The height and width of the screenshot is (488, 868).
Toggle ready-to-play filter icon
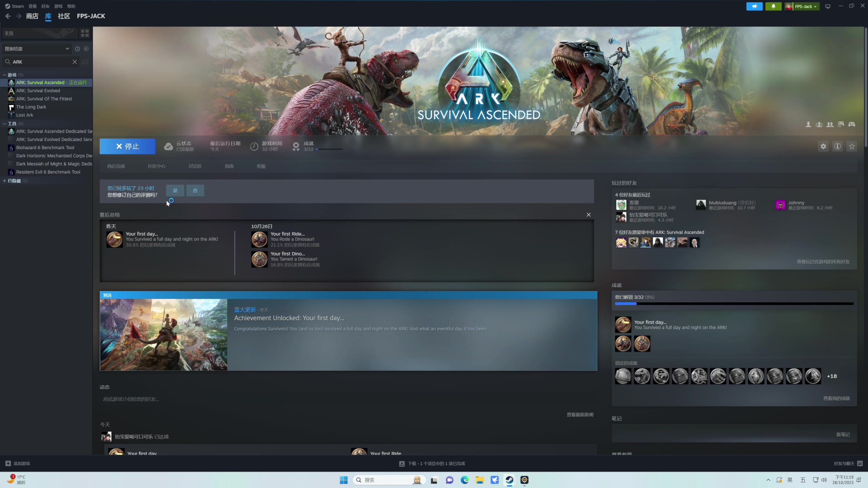[x=86, y=49]
